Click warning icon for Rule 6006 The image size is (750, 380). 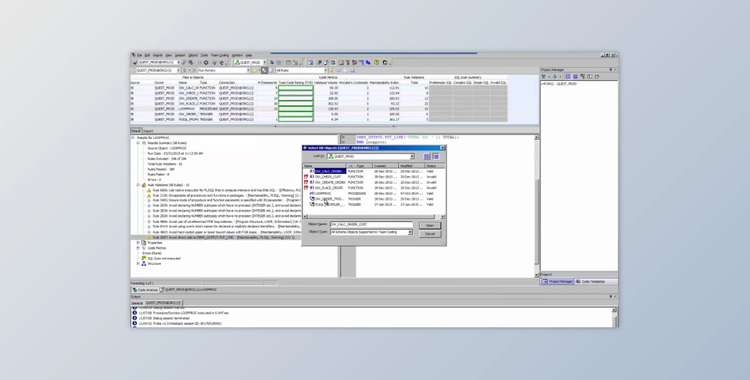pos(149,190)
